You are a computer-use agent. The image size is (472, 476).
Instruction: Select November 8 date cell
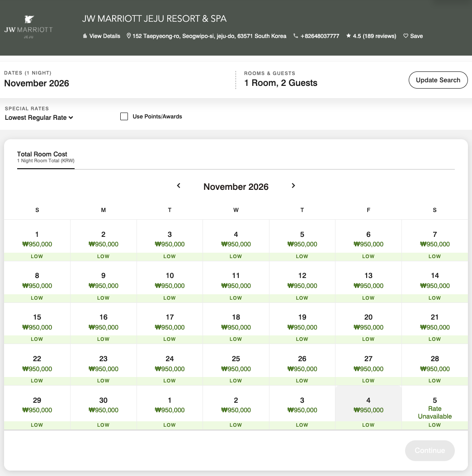(x=37, y=282)
